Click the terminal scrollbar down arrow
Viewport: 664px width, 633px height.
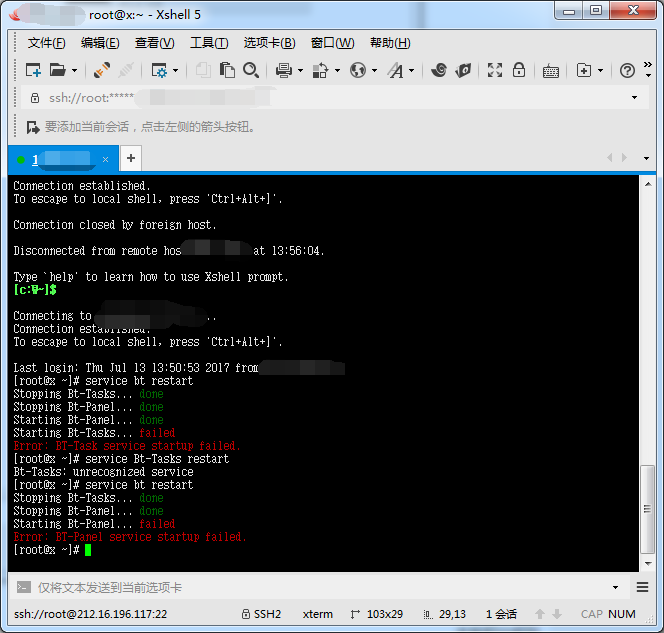(x=648, y=564)
